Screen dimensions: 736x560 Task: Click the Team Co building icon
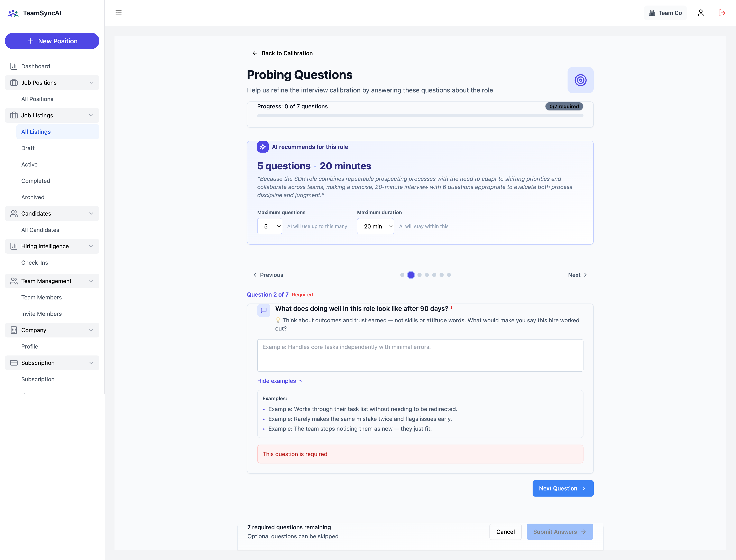tap(652, 13)
